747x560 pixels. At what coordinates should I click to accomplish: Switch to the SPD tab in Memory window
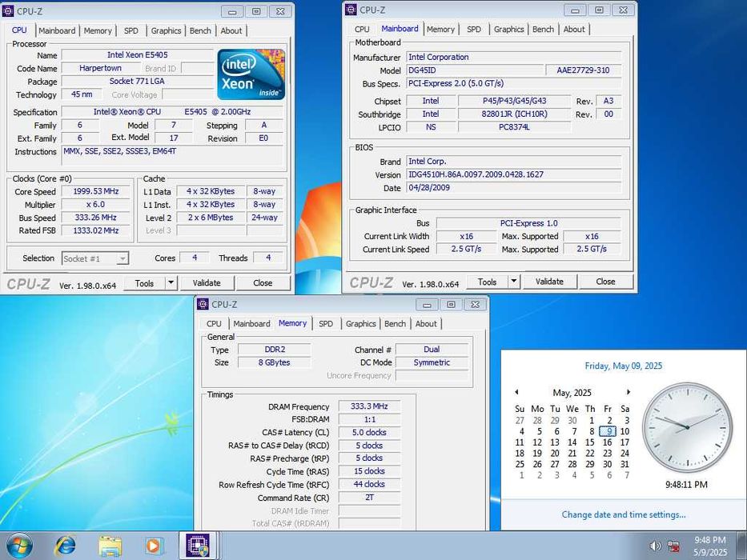[325, 324]
